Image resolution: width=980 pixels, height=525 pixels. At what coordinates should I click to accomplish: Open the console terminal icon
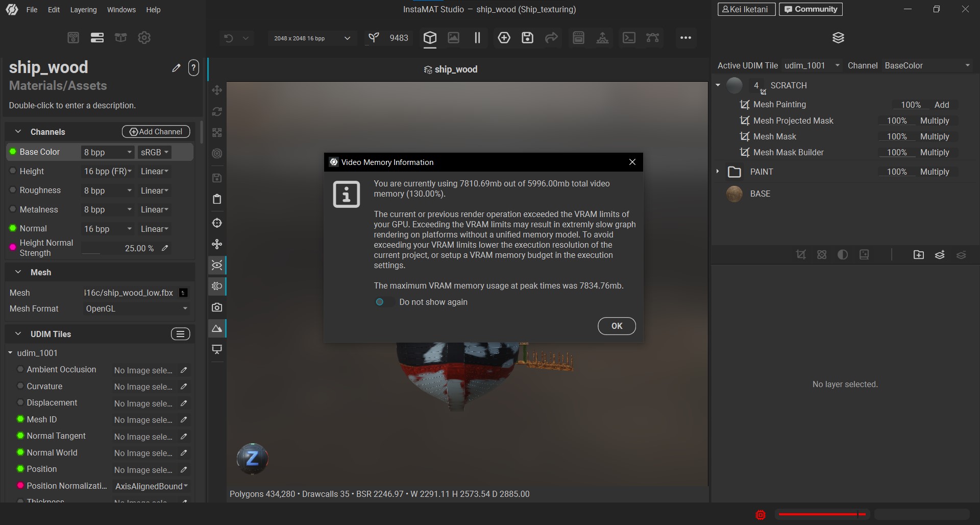click(x=629, y=38)
